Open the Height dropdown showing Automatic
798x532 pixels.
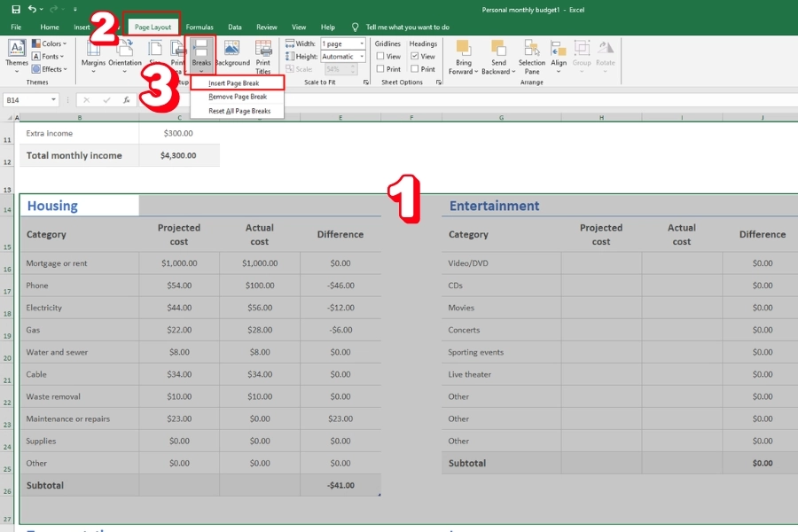[364, 55]
